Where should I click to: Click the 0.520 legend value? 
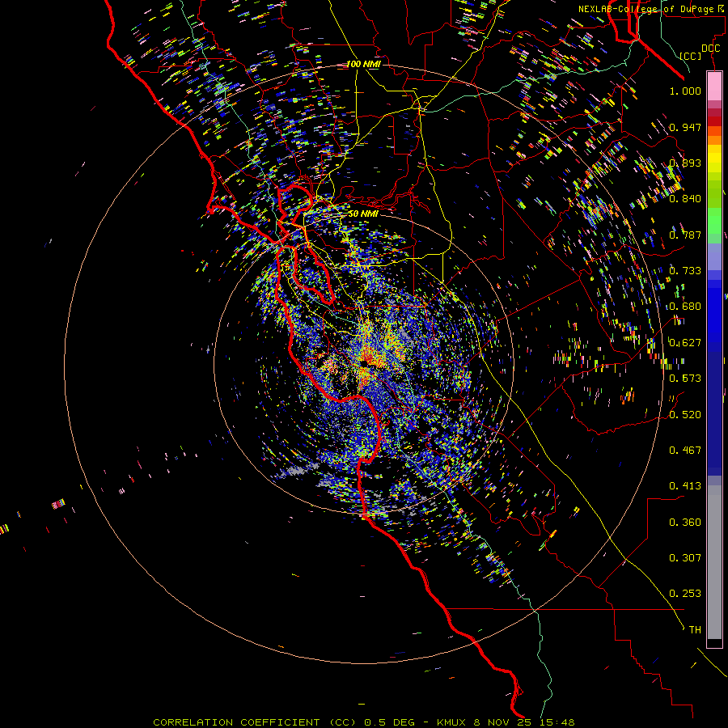[x=685, y=415]
